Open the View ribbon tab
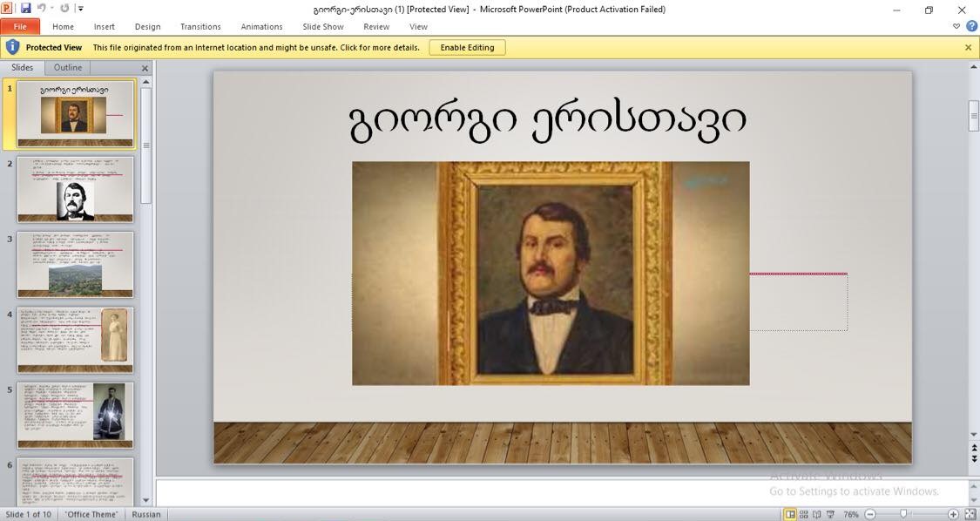This screenshot has height=521, width=980. [418, 27]
